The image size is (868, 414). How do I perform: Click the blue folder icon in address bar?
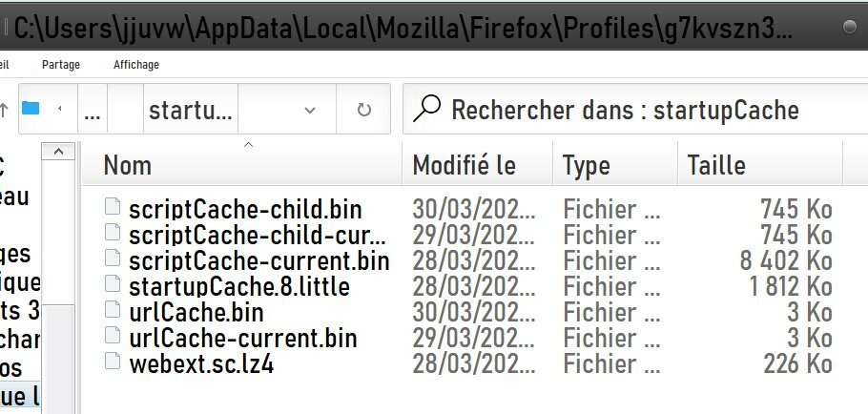click(x=31, y=110)
